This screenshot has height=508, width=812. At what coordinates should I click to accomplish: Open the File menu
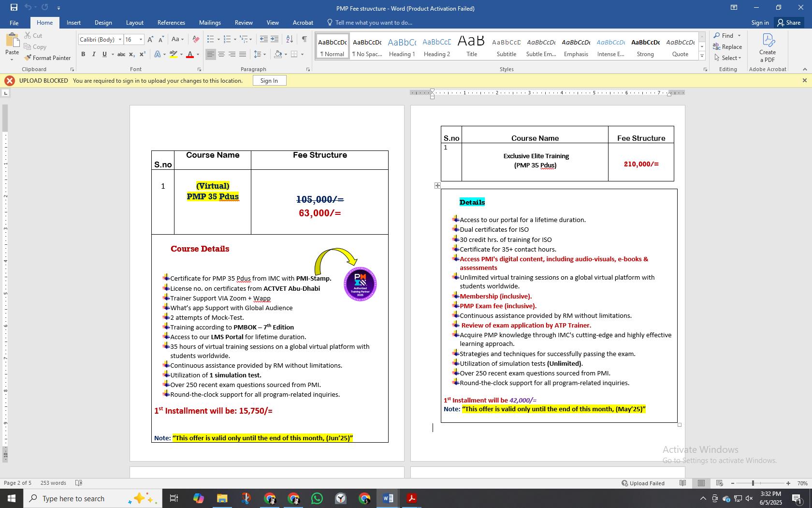[x=14, y=22]
